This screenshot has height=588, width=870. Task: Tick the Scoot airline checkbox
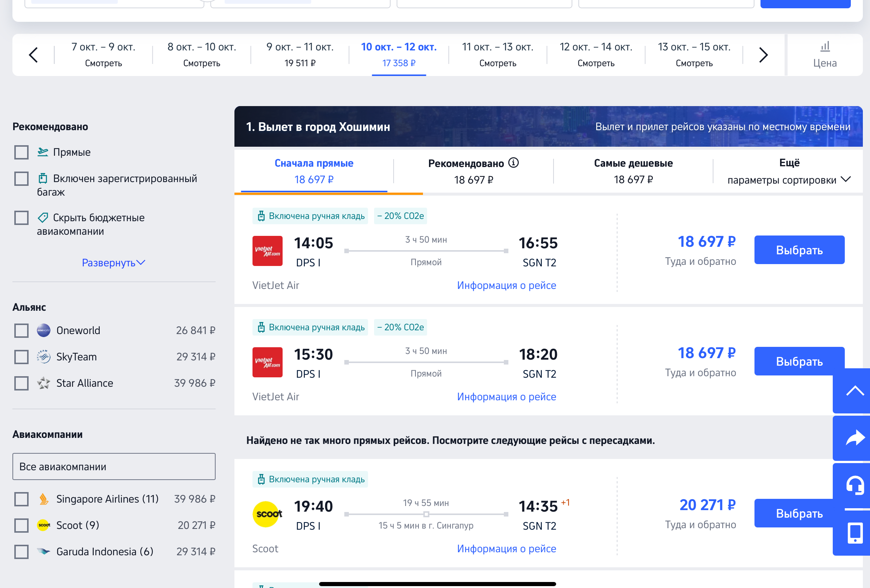tap(21, 526)
